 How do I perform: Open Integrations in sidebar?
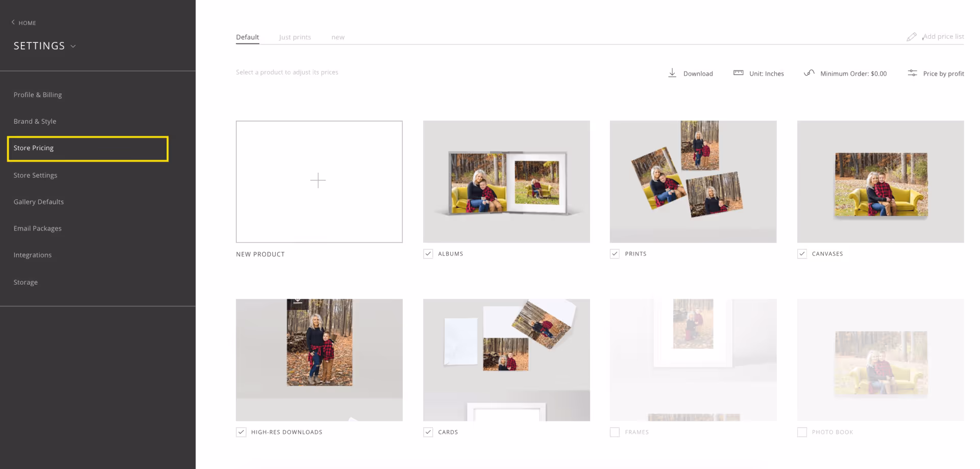click(33, 255)
